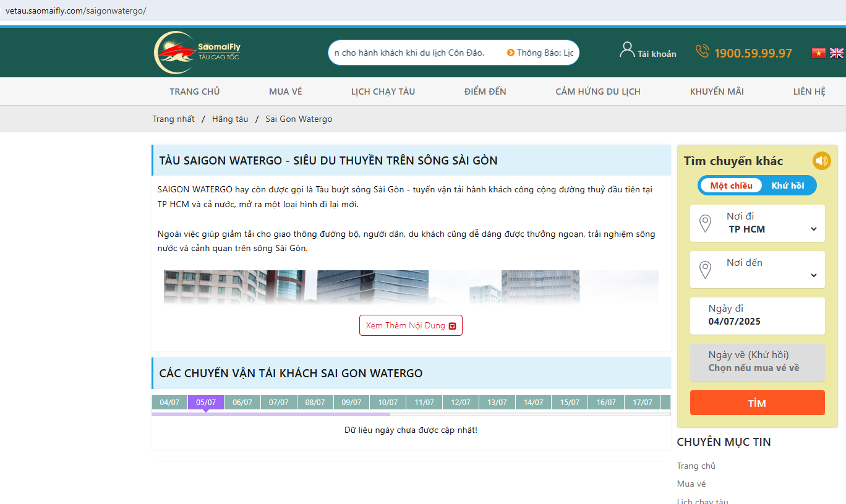Open MUA VÉ menu item

click(286, 92)
